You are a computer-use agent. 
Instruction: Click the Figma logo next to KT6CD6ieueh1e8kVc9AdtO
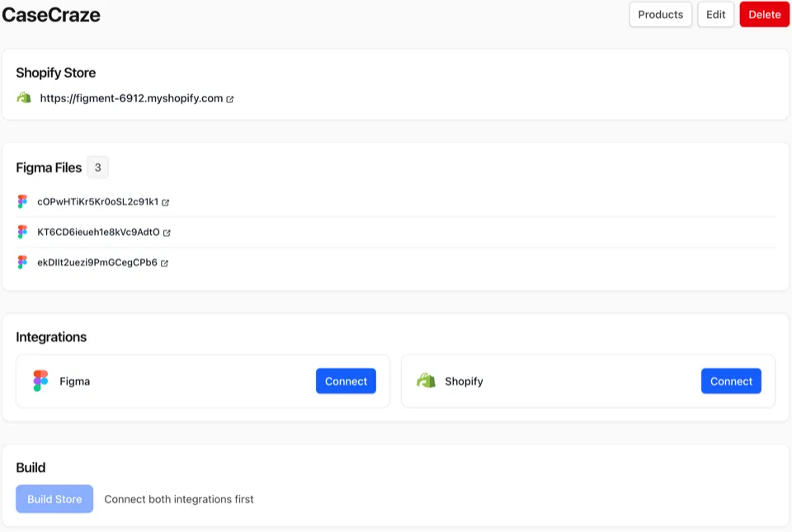tap(22, 232)
